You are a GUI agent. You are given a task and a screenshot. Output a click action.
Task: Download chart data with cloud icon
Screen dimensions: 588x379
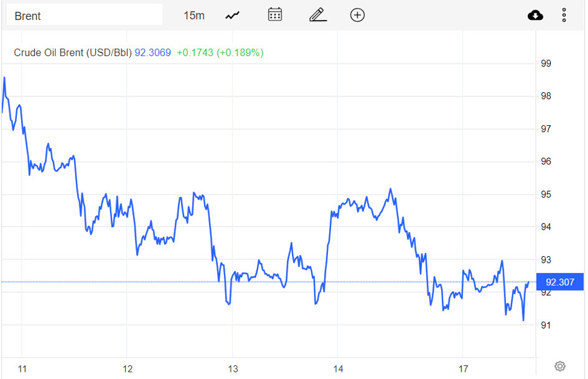click(x=535, y=15)
